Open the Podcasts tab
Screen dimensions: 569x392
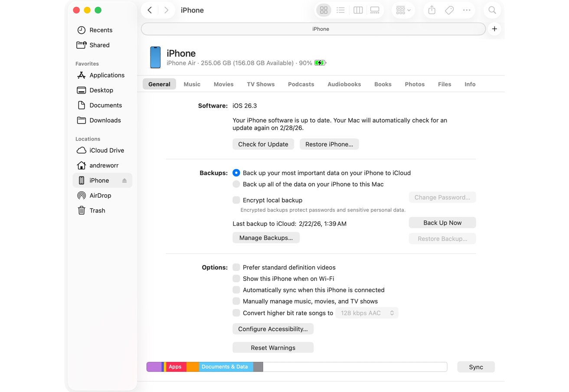tap(301, 84)
